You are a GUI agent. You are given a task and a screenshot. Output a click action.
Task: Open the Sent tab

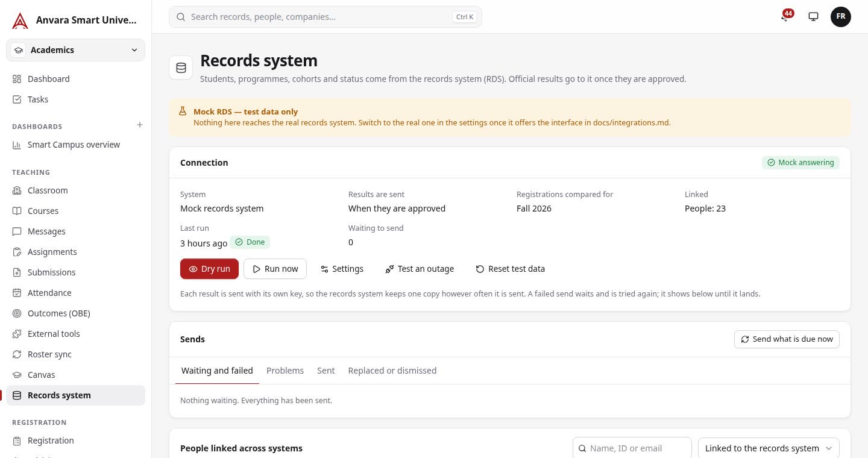click(x=325, y=371)
